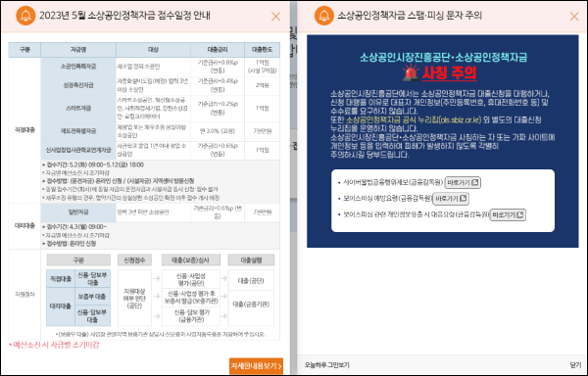Click 대출금리 column header
This screenshot has height=376, width=588.
(218, 50)
